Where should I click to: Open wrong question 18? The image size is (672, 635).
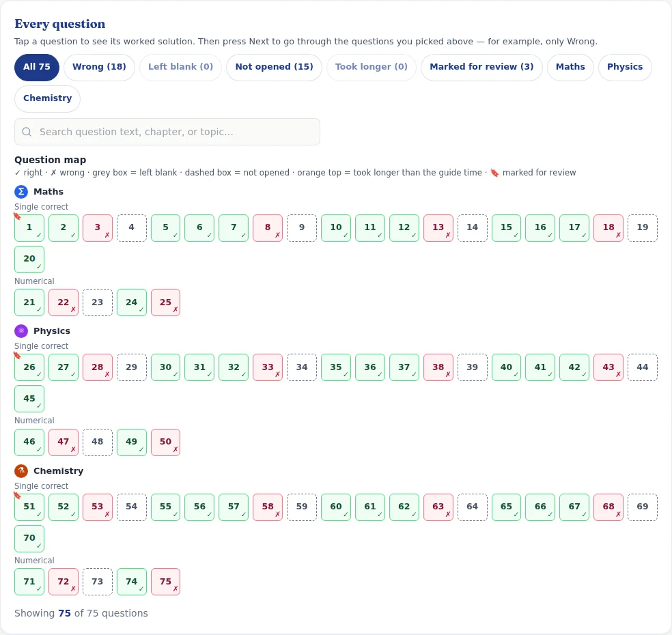[x=608, y=228]
